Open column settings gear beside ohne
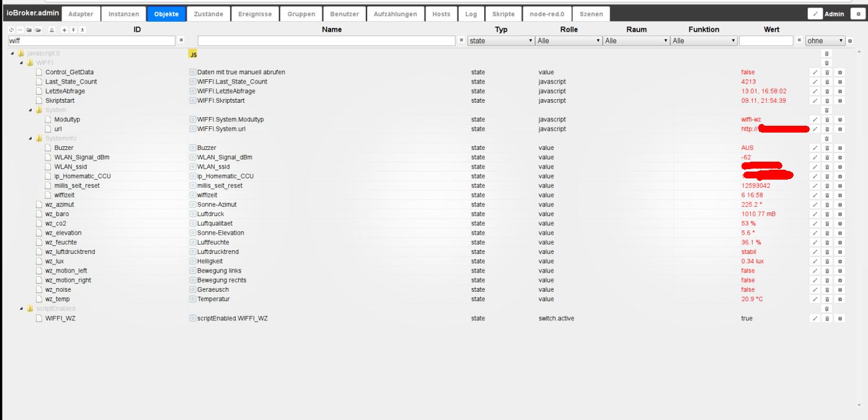The image size is (868, 420). pos(850,41)
